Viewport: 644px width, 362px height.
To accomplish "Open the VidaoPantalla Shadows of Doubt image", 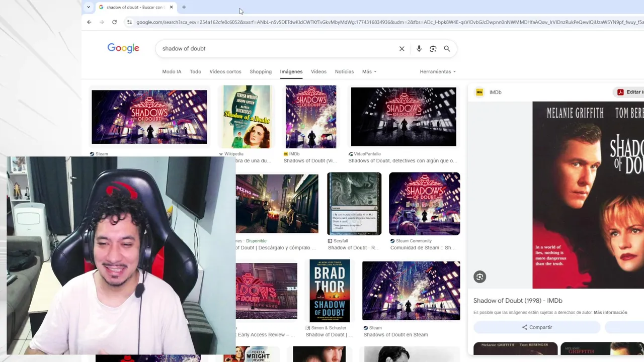I will tap(404, 117).
